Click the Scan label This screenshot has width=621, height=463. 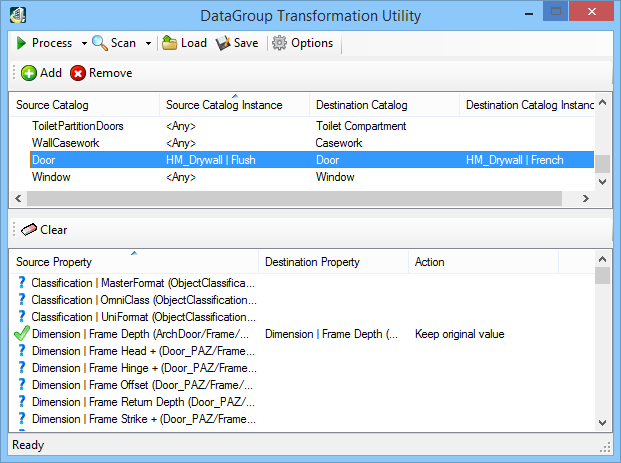[x=123, y=43]
